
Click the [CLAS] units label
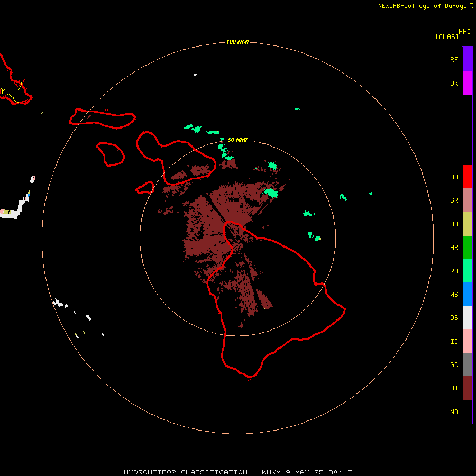(x=447, y=36)
